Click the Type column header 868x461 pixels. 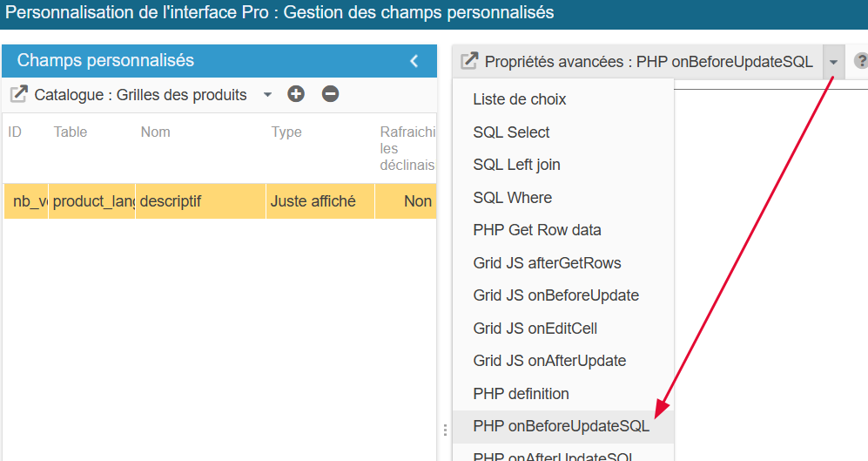pyautogui.click(x=286, y=132)
